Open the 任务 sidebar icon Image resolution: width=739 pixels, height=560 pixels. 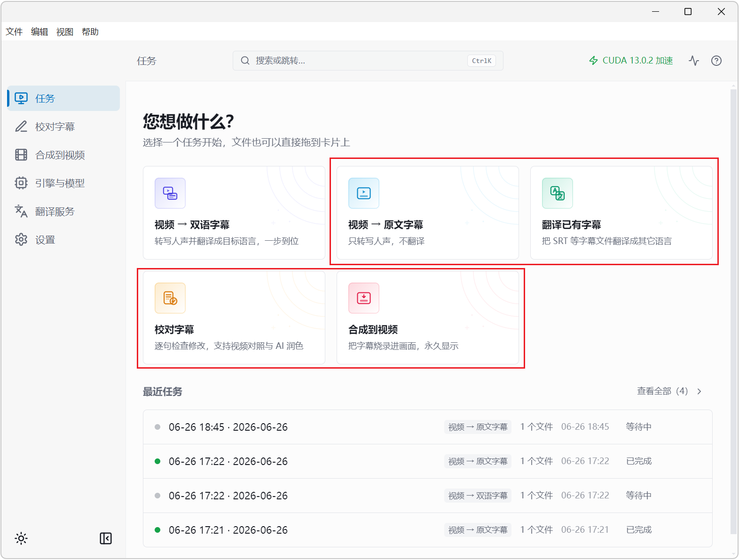[x=21, y=98]
